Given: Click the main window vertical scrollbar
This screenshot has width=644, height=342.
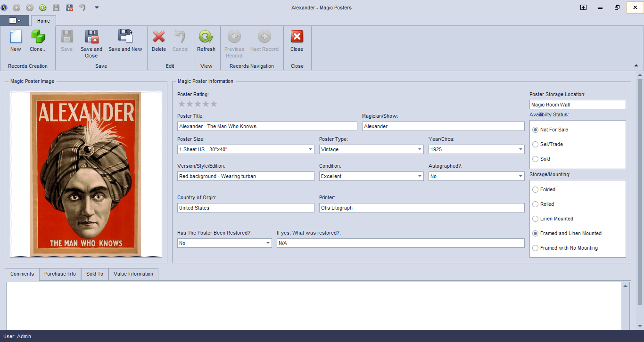Looking at the screenshot, I should point(640,191).
